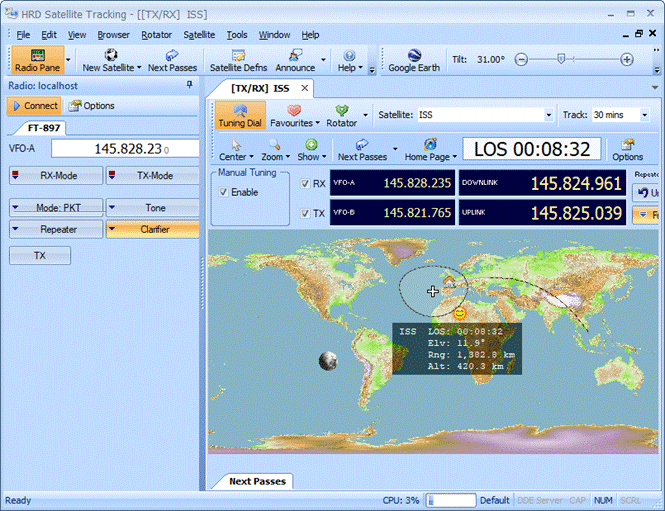
Task: Click the Center cursor tool
Action: (x=236, y=150)
